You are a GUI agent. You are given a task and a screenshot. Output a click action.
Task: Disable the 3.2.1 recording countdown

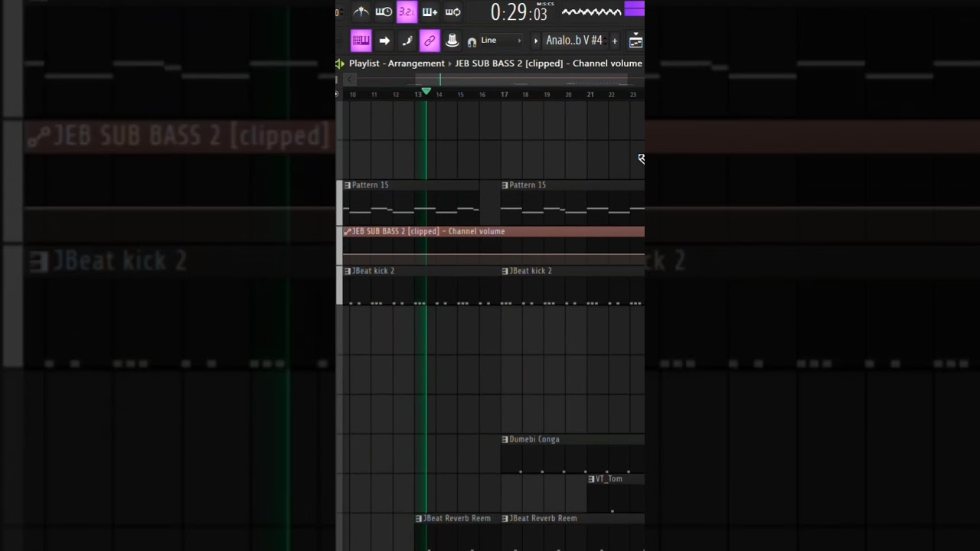[407, 11]
